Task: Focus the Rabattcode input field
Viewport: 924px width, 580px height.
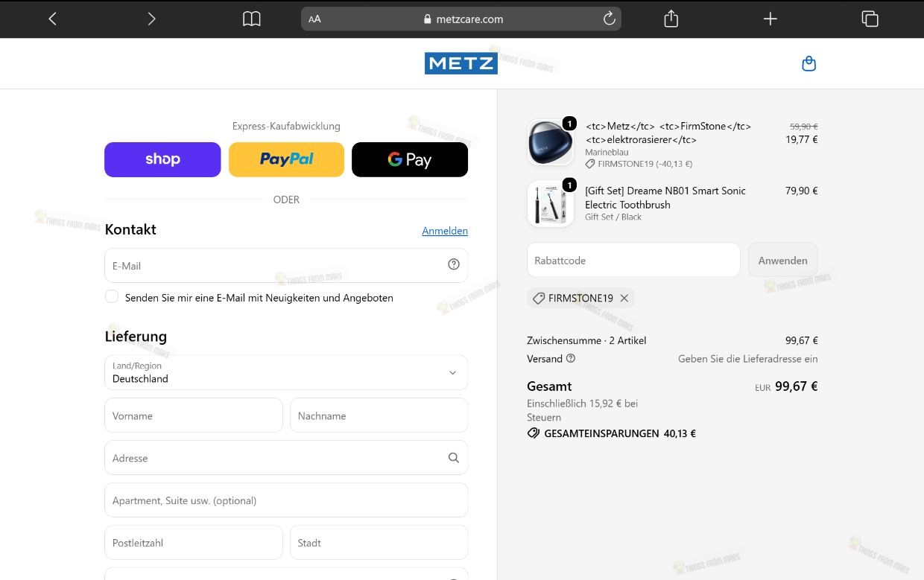Action: (x=633, y=261)
